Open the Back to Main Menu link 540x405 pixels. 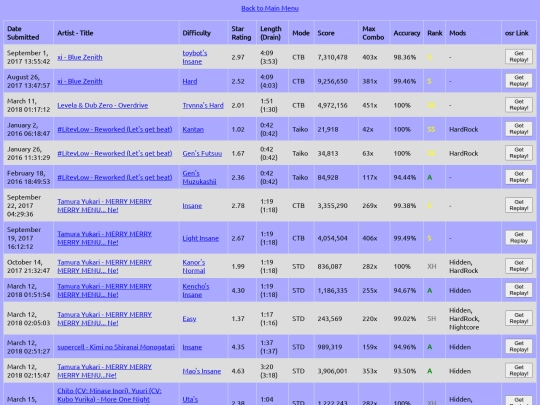(270, 8)
